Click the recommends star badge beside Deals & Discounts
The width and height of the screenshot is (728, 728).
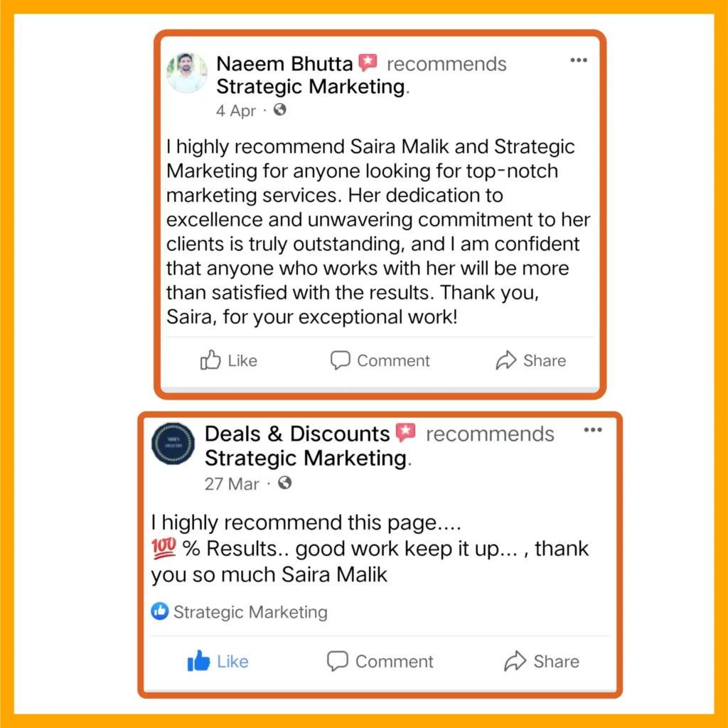[x=406, y=433]
